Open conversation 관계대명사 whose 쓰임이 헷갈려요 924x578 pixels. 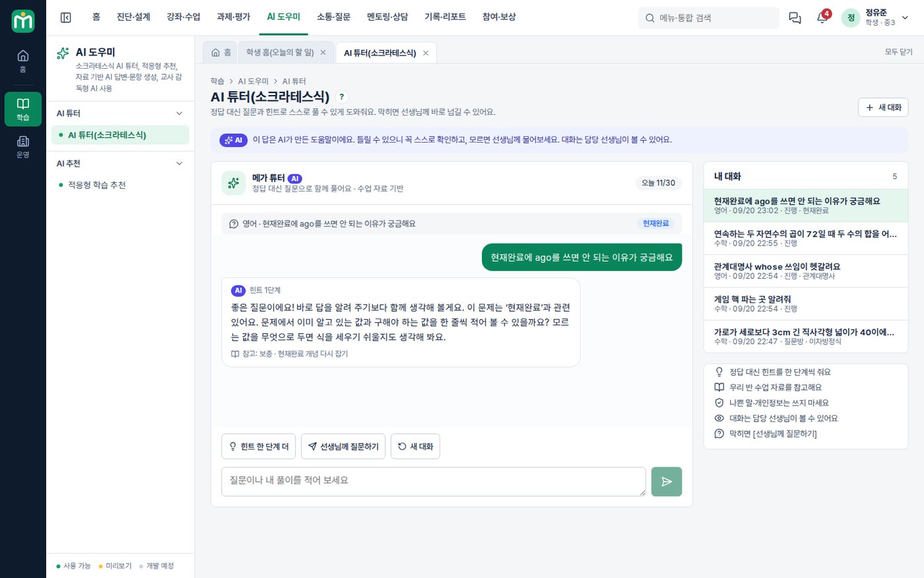(806, 271)
